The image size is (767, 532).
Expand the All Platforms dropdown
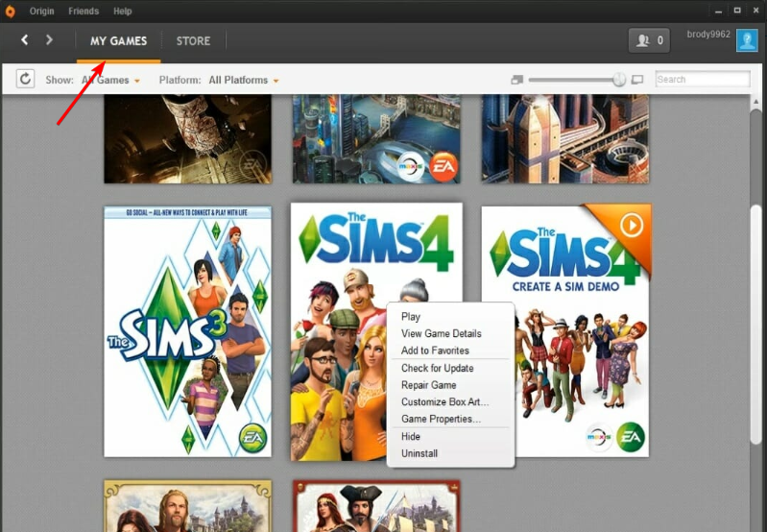pos(244,80)
